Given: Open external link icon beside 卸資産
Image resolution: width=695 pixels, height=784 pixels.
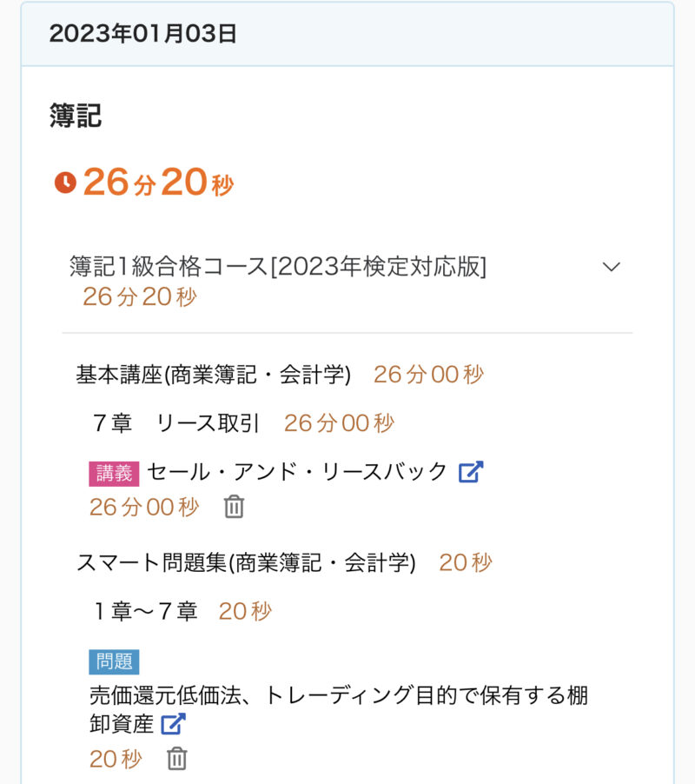Looking at the screenshot, I should [x=174, y=723].
